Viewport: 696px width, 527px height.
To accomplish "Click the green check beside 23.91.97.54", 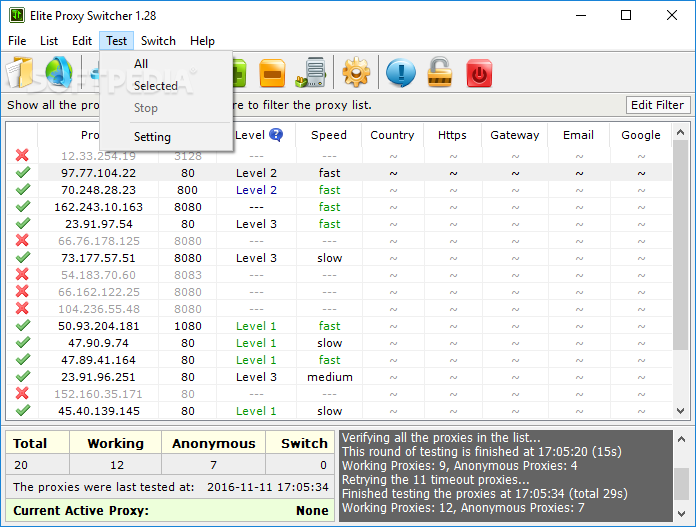I will tap(23, 223).
